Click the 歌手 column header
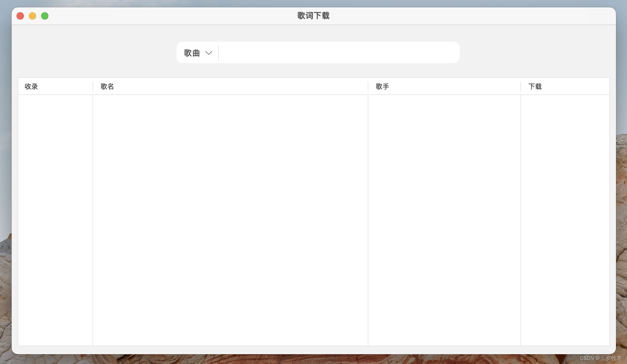Image resolution: width=627 pixels, height=364 pixels. click(x=382, y=86)
